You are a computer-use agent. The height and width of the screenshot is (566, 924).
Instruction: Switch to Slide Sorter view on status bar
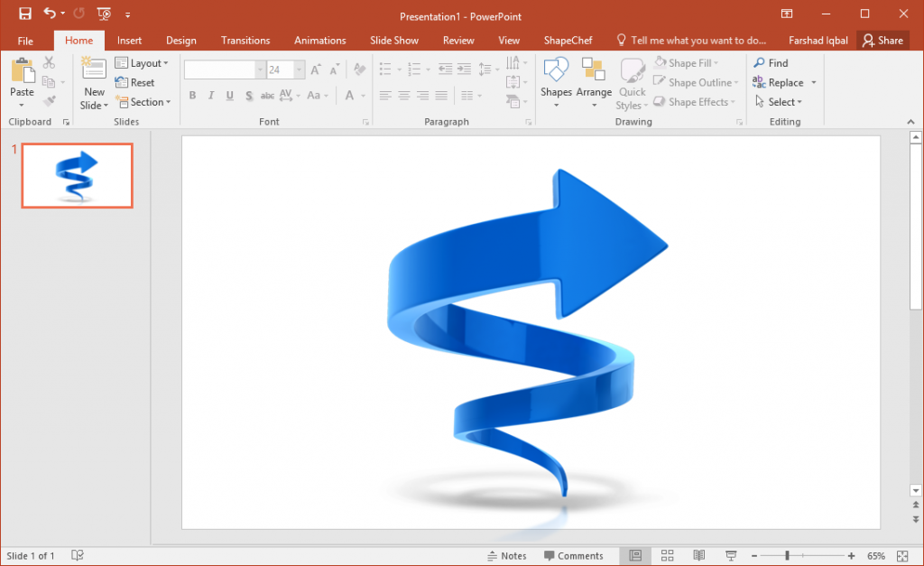point(667,555)
